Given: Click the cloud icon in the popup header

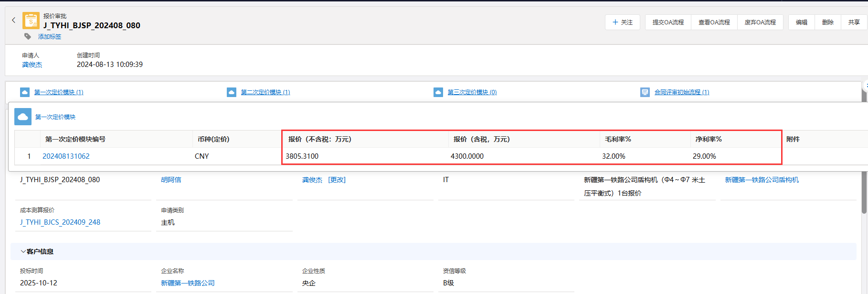Looking at the screenshot, I should [23, 117].
